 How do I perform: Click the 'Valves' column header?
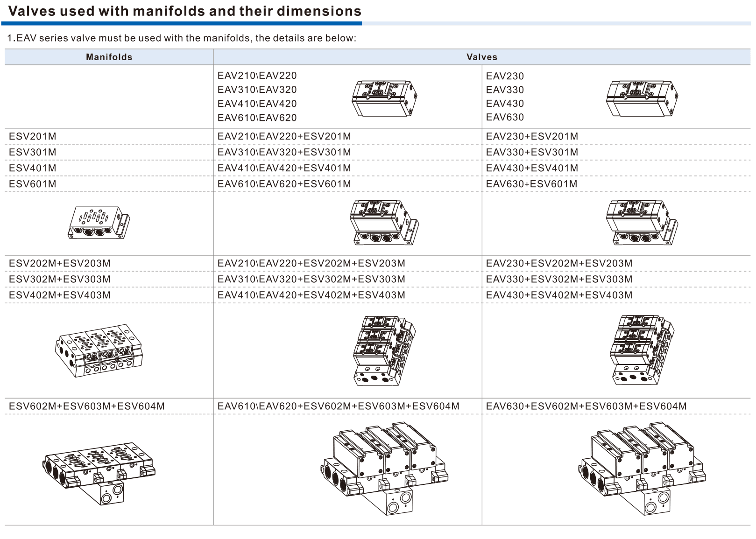482,57
